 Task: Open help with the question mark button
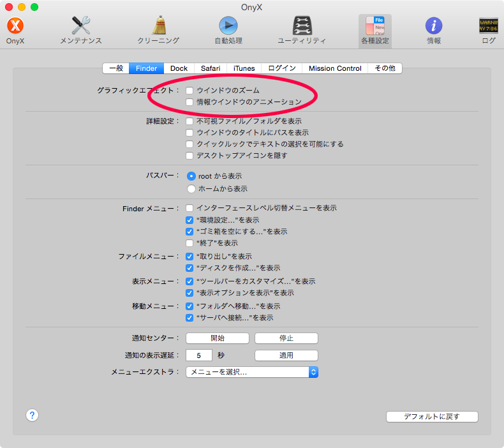32,415
